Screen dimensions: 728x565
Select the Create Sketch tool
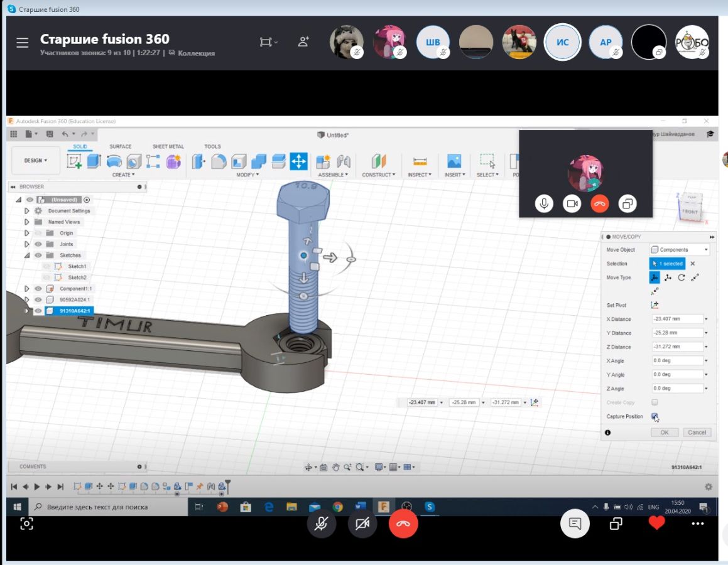coord(74,161)
